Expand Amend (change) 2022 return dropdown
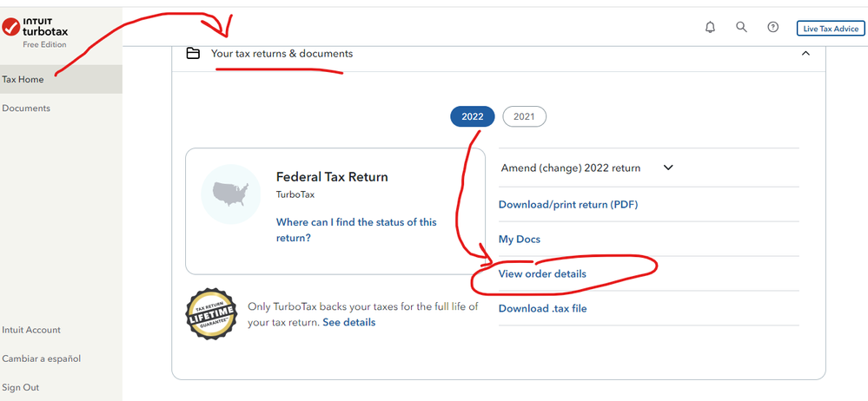 click(x=668, y=168)
